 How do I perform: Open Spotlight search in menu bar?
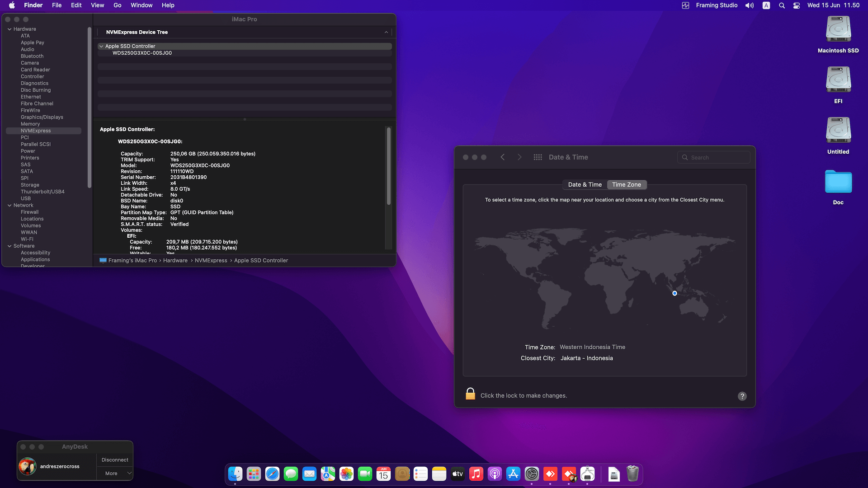click(782, 5)
